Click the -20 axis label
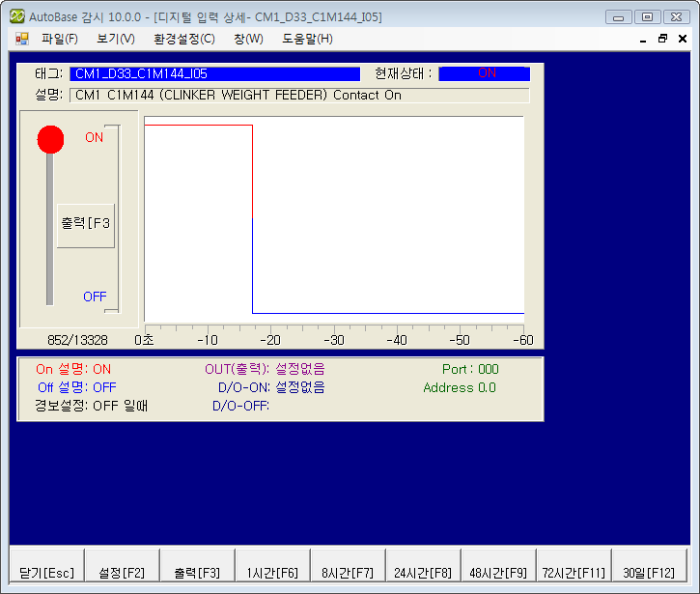 pyautogui.click(x=270, y=340)
